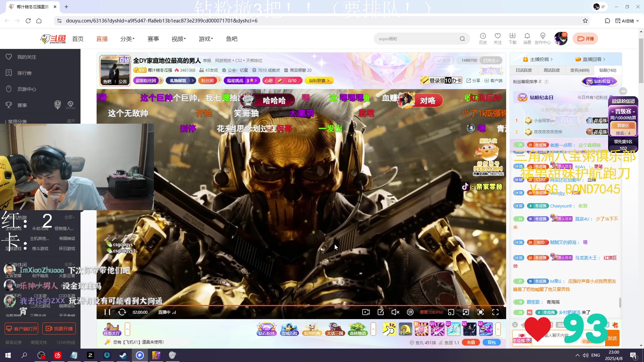Toggle web page fullscreen icon
Image resolution: width=644 pixels, height=362 pixels.
pyautogui.click(x=481, y=312)
